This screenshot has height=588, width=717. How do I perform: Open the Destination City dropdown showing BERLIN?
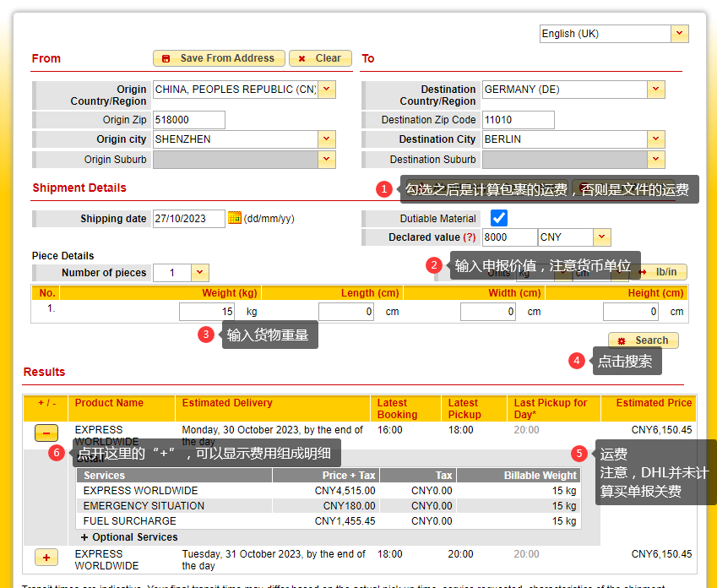click(656, 139)
